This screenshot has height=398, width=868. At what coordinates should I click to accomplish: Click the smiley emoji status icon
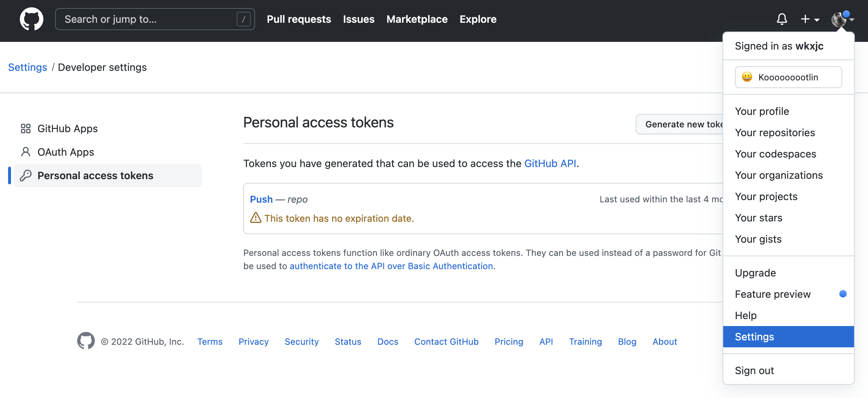click(x=747, y=77)
